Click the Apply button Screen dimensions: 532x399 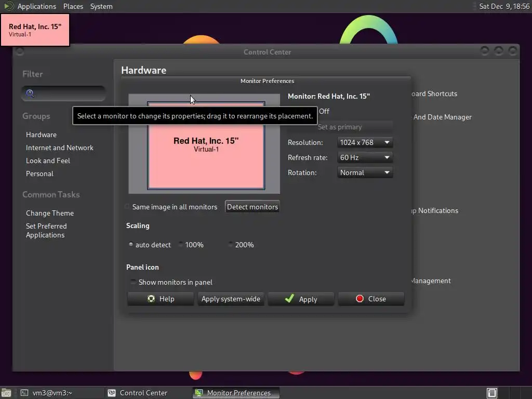(x=301, y=299)
